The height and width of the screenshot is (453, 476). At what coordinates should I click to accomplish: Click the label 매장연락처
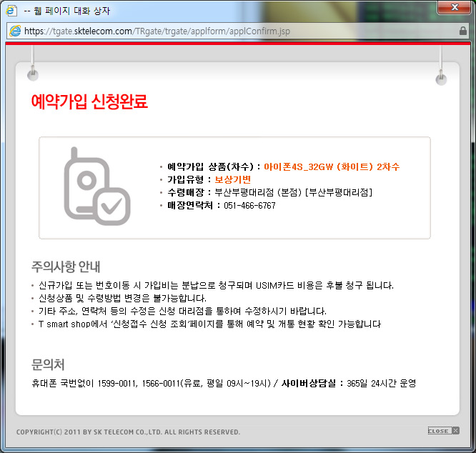[190, 205]
